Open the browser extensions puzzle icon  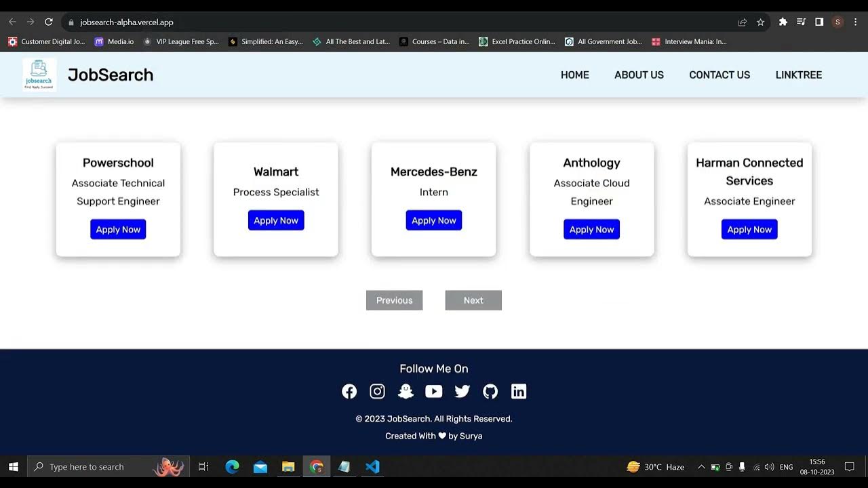pyautogui.click(x=783, y=22)
